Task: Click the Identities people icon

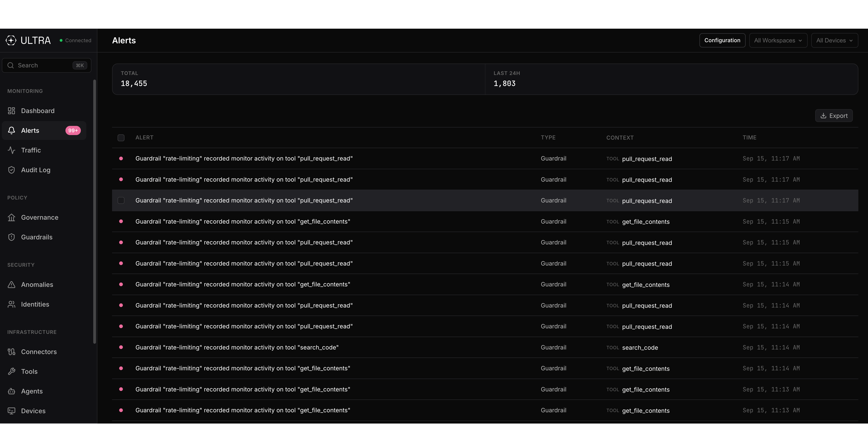Action: [x=11, y=304]
